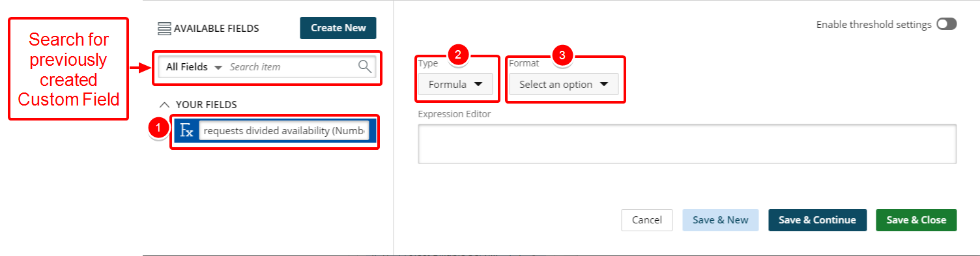Open the All Fields filter dropdown

click(x=194, y=66)
